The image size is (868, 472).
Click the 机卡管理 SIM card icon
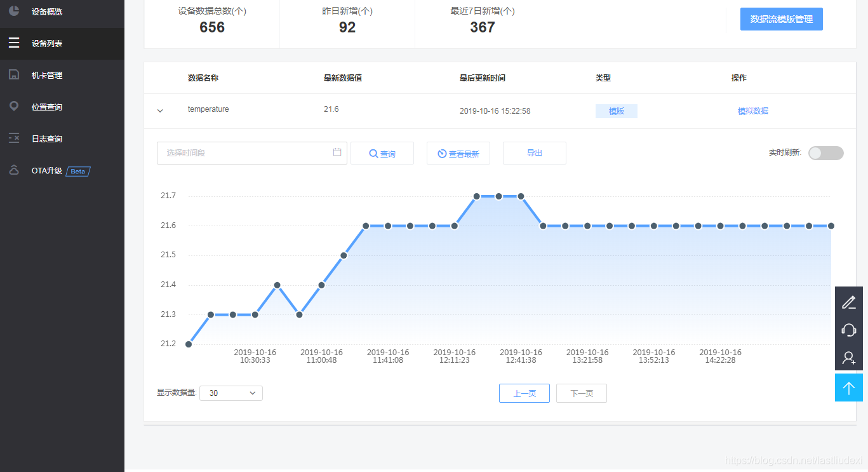(x=14, y=75)
